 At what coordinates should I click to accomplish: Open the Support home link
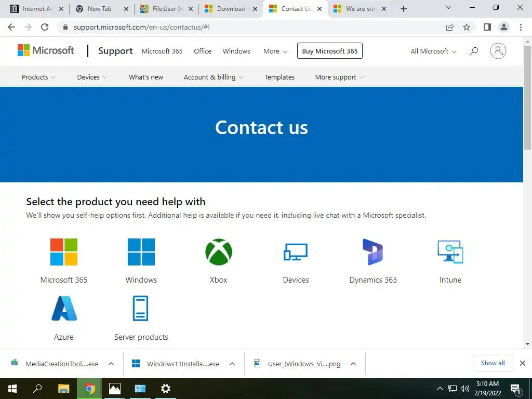115,51
